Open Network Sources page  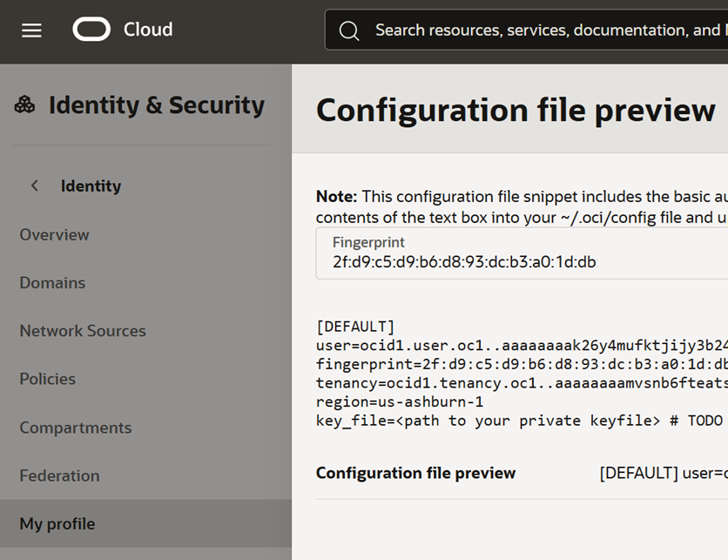[83, 331]
